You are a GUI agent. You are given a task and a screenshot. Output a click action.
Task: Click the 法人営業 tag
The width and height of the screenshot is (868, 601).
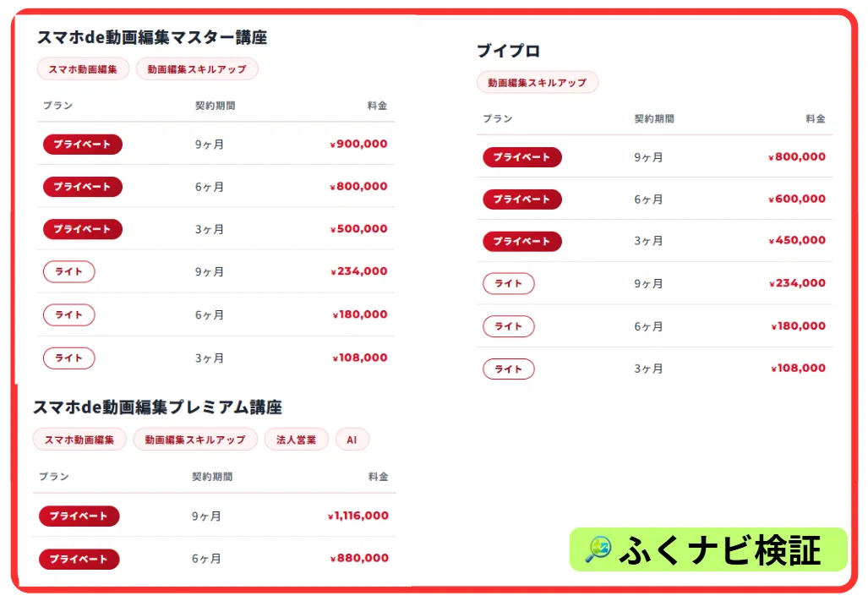click(296, 440)
